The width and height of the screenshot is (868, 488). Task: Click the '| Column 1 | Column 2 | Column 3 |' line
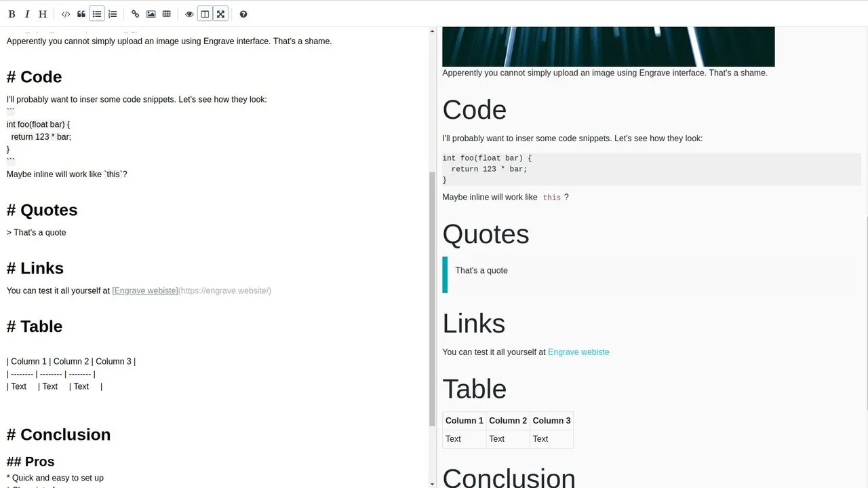click(x=71, y=362)
